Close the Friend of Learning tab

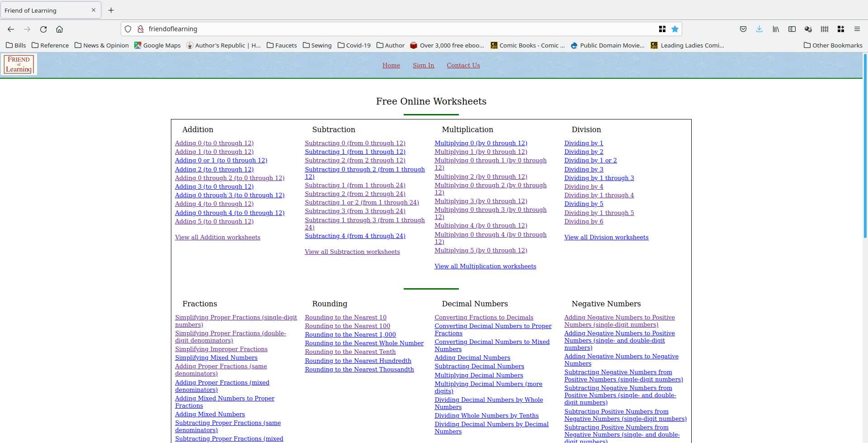click(x=94, y=10)
